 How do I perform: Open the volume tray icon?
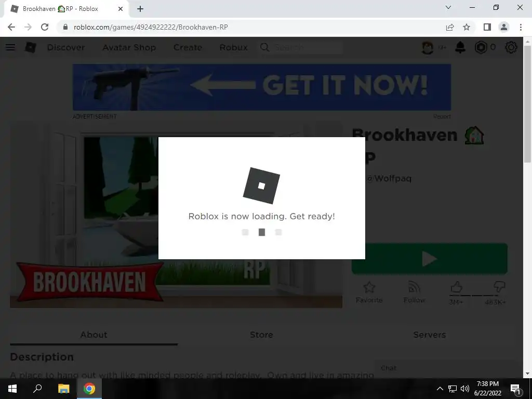[x=465, y=389]
